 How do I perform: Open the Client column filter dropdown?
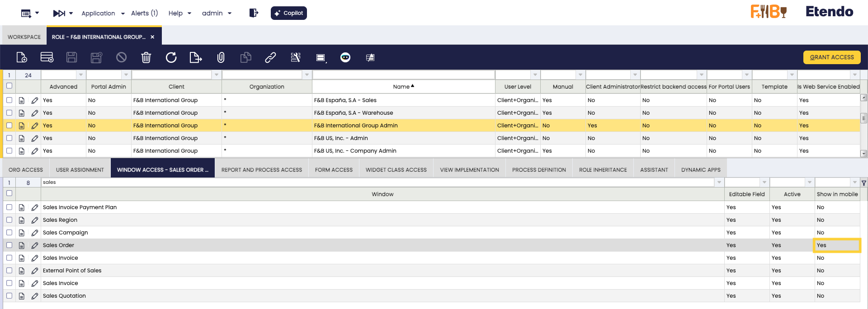(217, 75)
